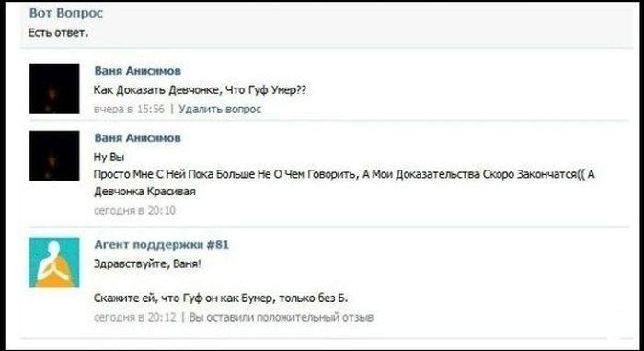The height and width of the screenshot is (351, 644).
Task: Click the 'Агент поддержки #81' name
Action: tap(161, 245)
